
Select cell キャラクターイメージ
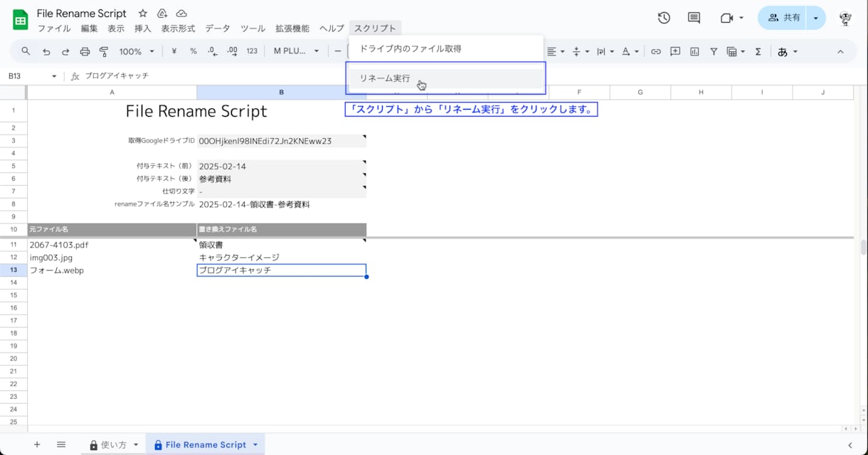[x=282, y=258]
